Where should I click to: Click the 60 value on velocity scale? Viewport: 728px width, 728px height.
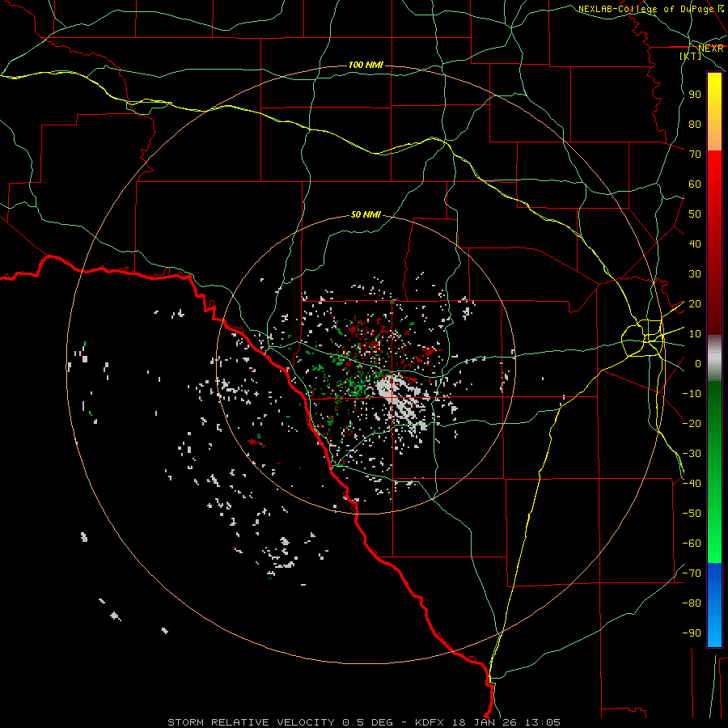695,184
